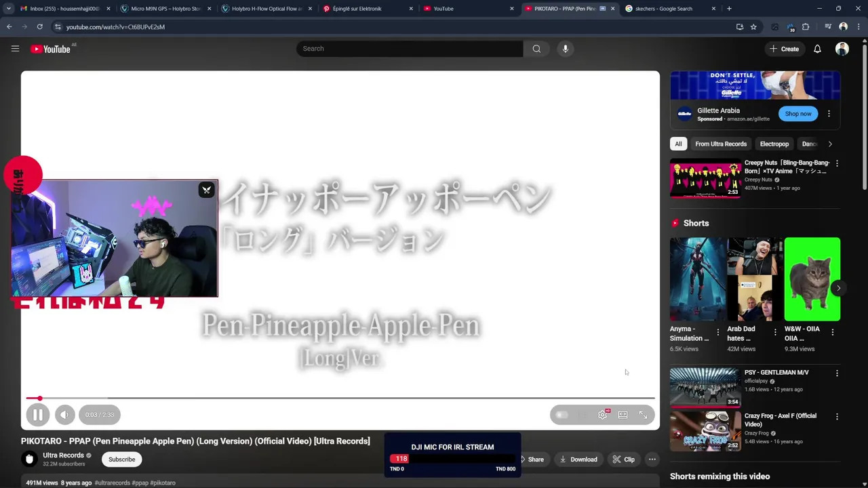Open options for Creepy Nuts video
This screenshot has height=488, width=868.
pos(837,163)
